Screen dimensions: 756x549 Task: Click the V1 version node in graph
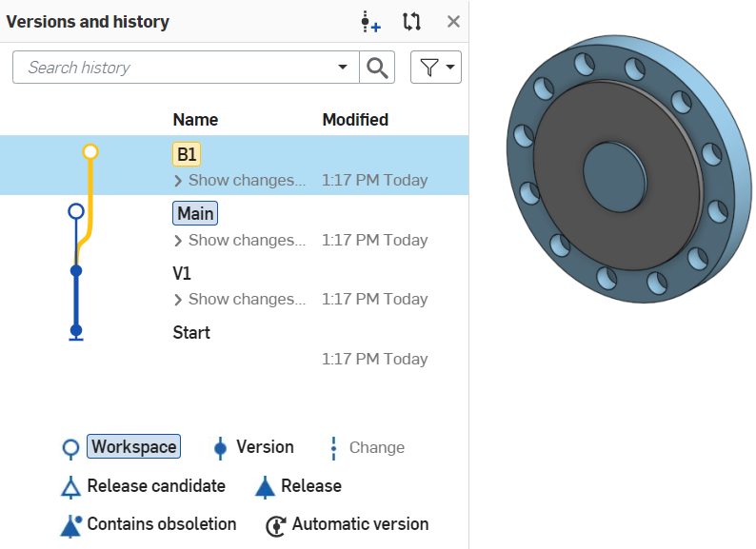tap(76, 271)
